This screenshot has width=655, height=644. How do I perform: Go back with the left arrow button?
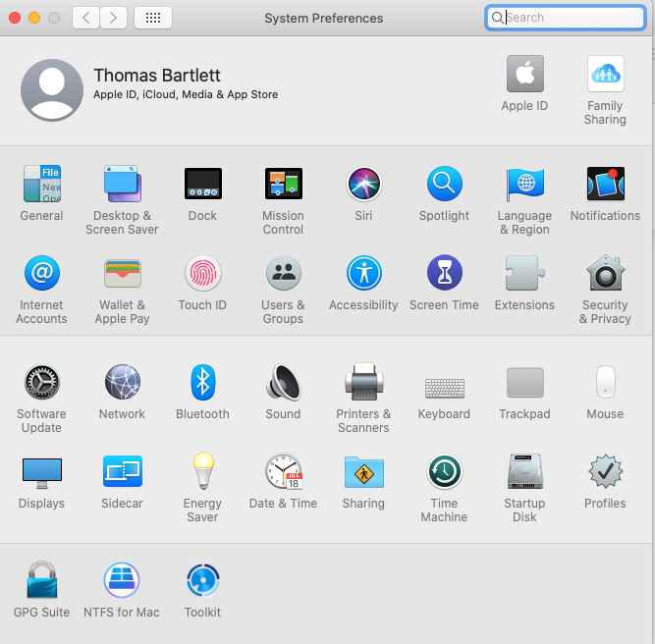[85, 18]
